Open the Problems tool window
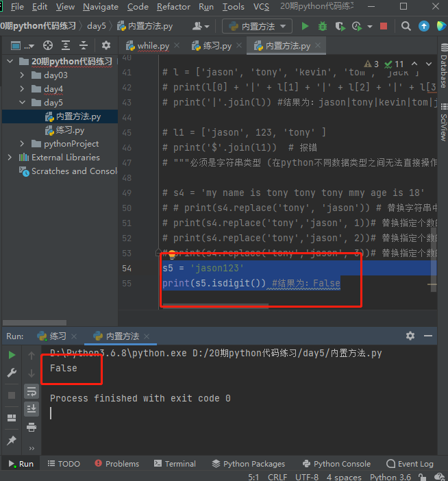Image resolution: width=448 pixels, height=481 pixels. pos(116,464)
